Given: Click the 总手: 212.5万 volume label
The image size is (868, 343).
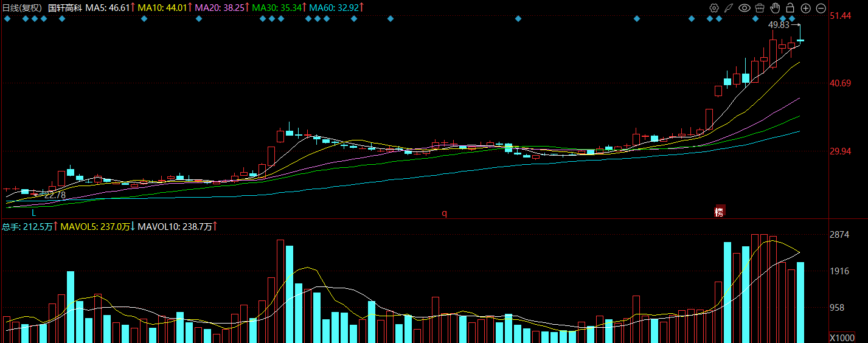Looking at the screenshot, I should pos(28,226).
